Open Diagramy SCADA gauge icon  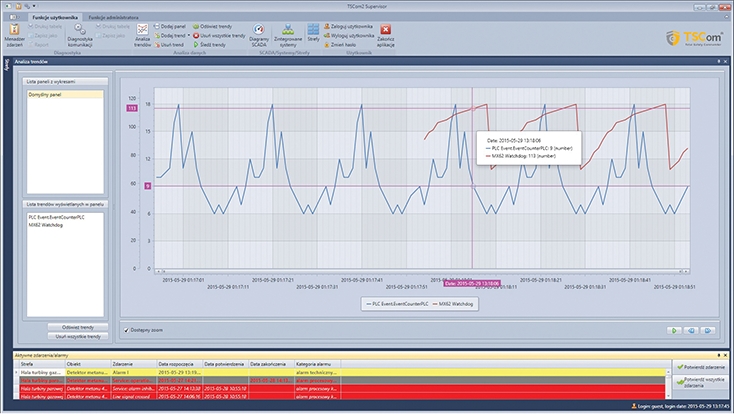coord(259,30)
